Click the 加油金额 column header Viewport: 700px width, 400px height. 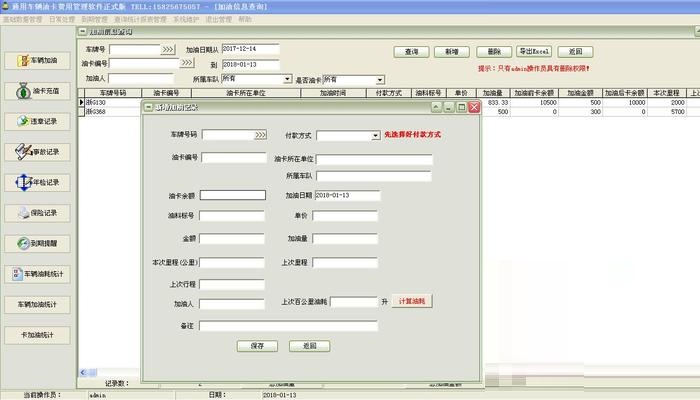pyautogui.click(x=580, y=93)
